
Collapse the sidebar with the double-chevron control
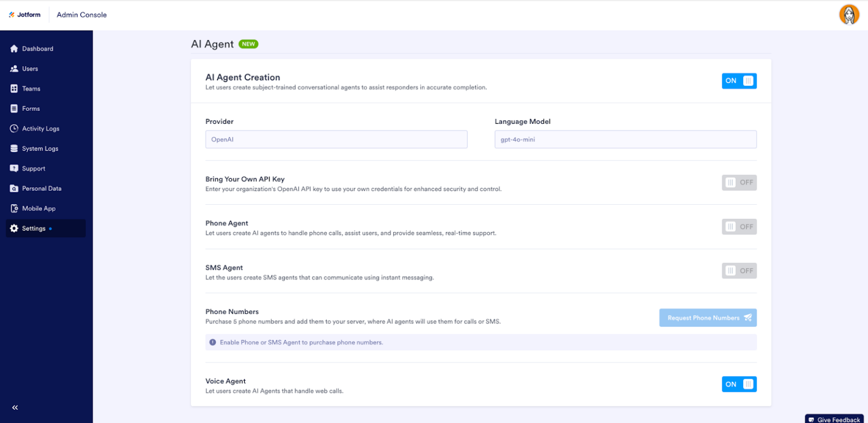15,407
